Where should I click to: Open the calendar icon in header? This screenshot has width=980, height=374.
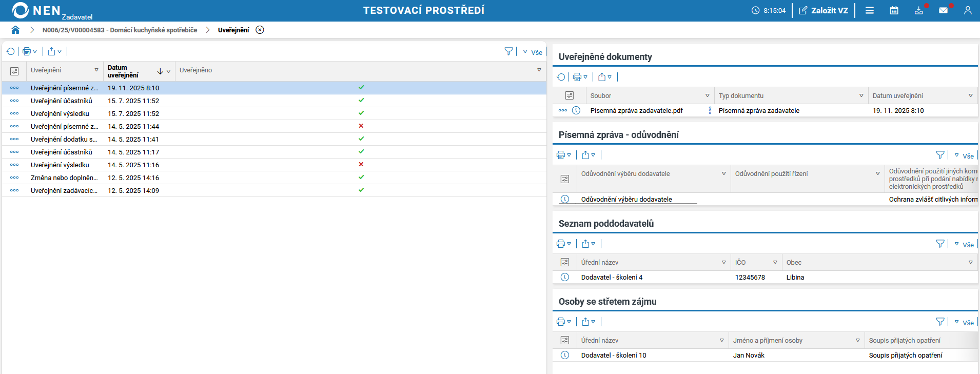(x=894, y=10)
